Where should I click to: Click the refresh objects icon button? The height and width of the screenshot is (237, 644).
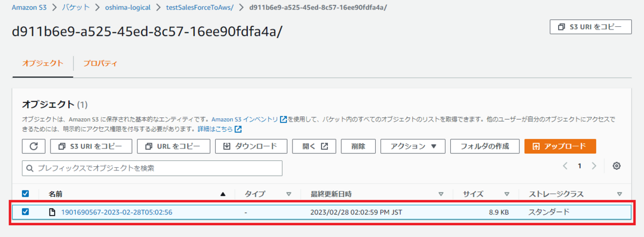pyautogui.click(x=34, y=146)
